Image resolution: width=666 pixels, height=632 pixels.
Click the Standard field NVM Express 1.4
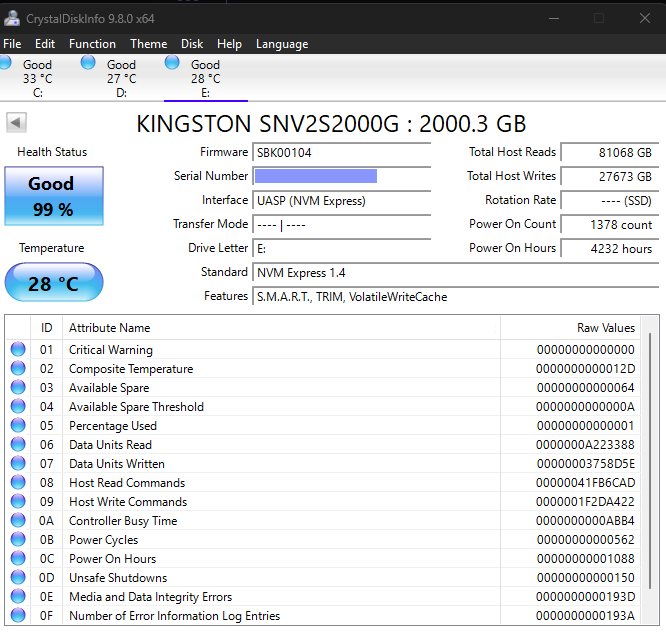click(456, 273)
